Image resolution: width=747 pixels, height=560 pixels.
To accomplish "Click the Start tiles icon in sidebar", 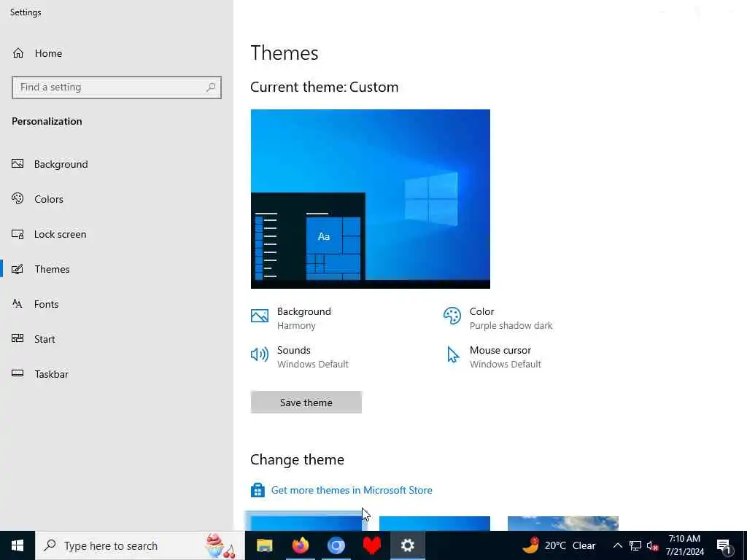I will tap(18, 338).
